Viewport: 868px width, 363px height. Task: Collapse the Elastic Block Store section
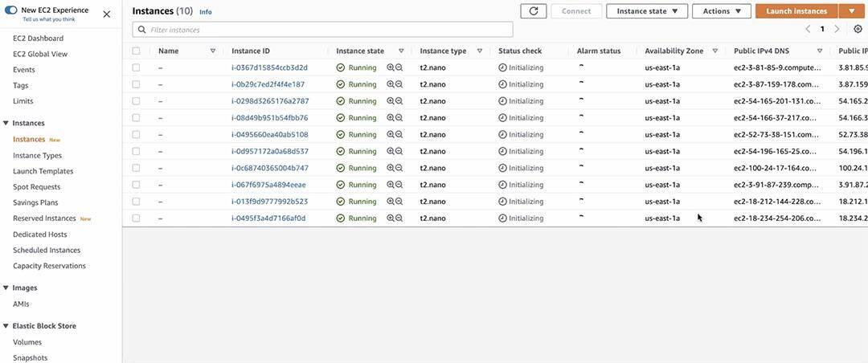click(6, 326)
